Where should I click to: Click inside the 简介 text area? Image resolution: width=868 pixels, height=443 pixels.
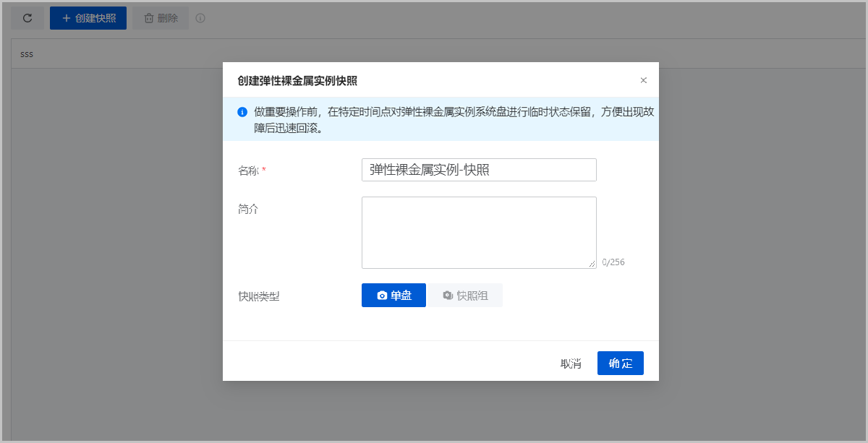479,232
